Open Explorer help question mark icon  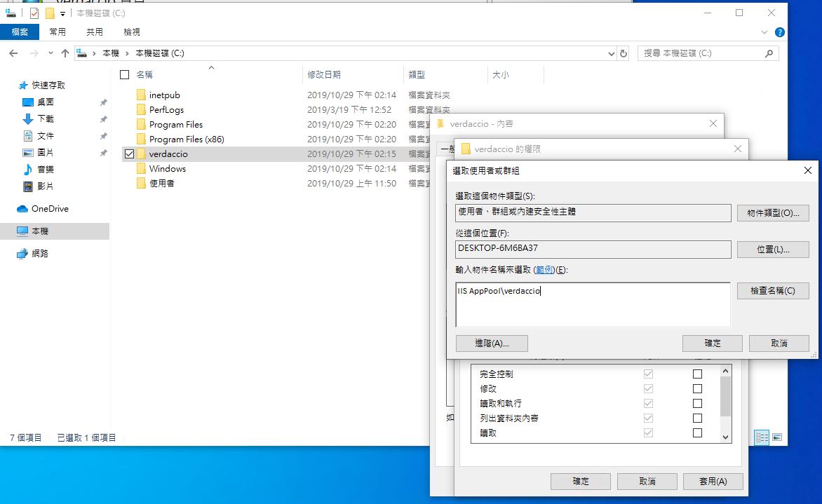pyautogui.click(x=779, y=32)
